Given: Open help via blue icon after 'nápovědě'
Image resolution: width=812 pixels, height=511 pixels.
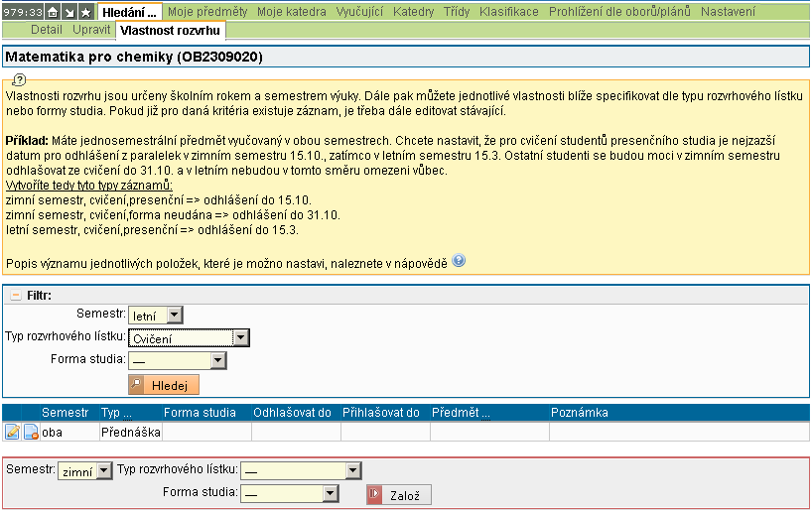Looking at the screenshot, I should tap(459, 261).
